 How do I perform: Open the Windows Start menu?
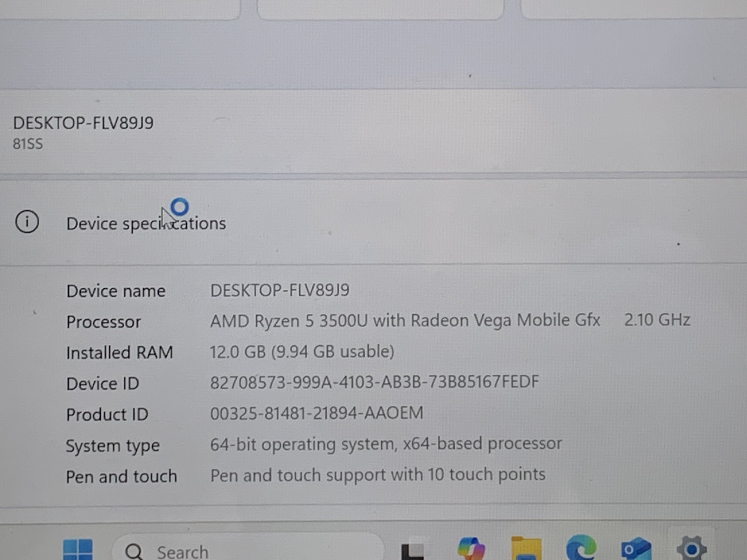[78, 549]
